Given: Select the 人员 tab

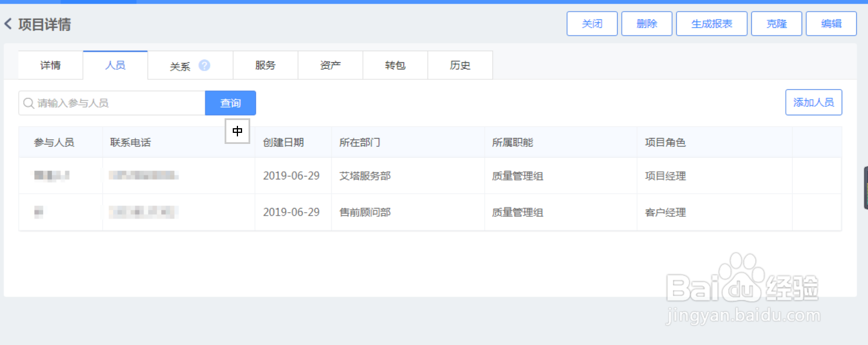Looking at the screenshot, I should tap(115, 66).
